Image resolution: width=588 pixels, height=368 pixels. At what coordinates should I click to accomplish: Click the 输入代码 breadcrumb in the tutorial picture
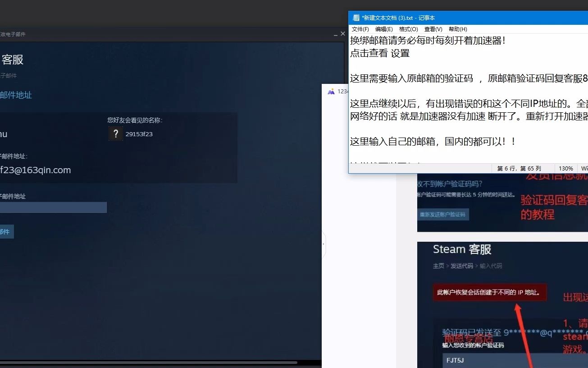491,266
